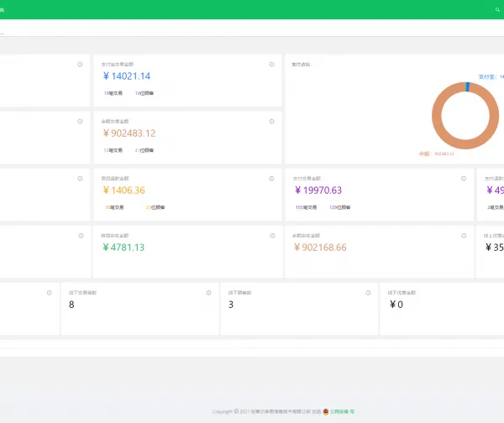The image size is (504, 423).
Task: Click the label above ¥902168.66
Action: (x=306, y=236)
